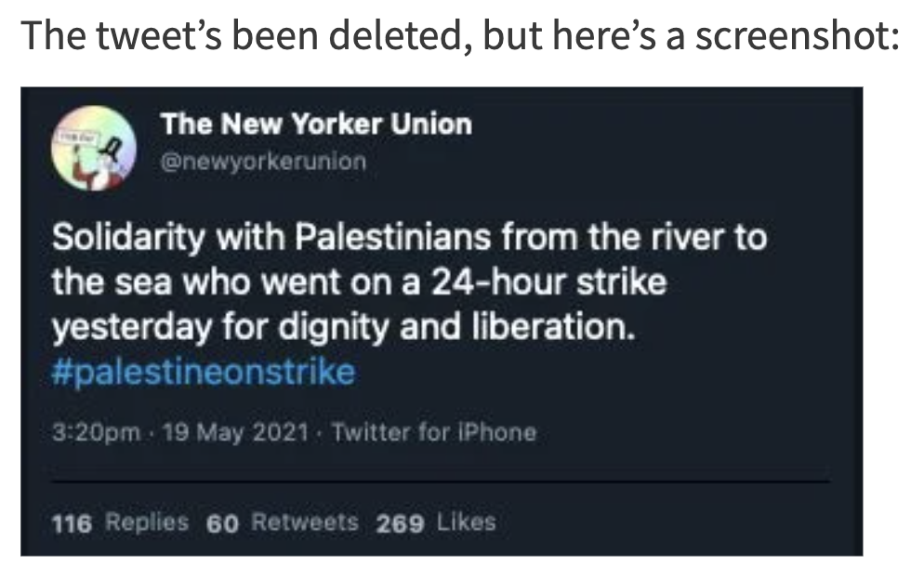Click the 'Retweets' label text
The image size is (924, 576).
click(x=305, y=522)
